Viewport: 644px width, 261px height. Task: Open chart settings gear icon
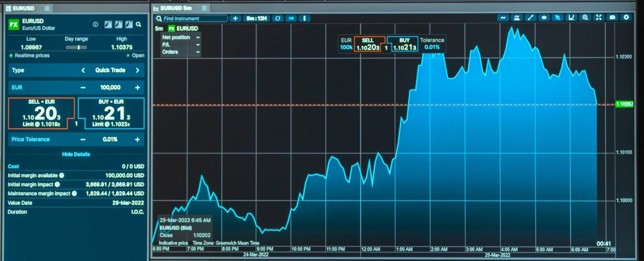[626, 18]
